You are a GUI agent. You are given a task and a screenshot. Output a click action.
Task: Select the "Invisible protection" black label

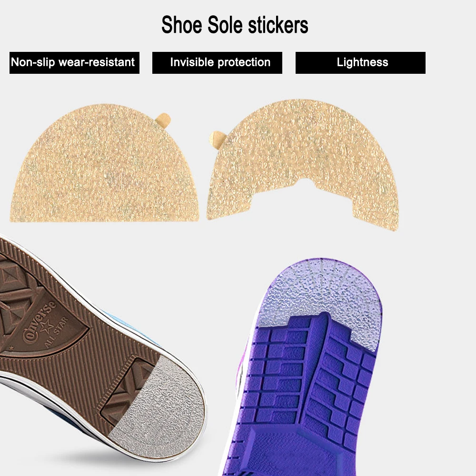(217, 62)
